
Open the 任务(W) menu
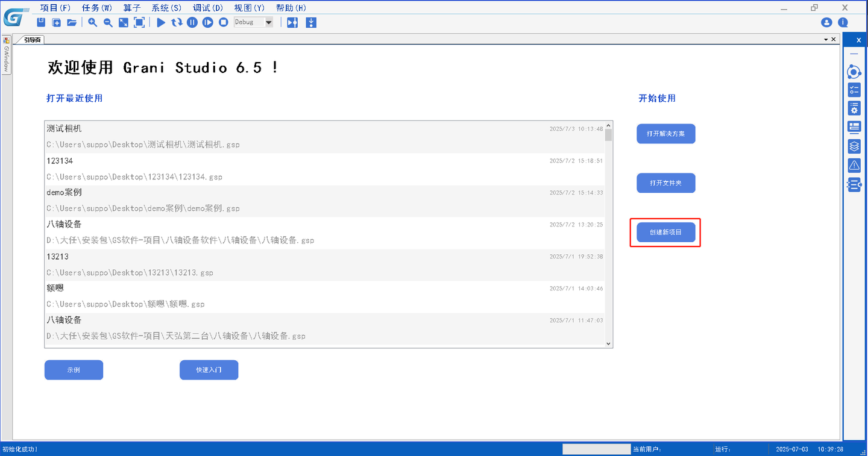point(97,8)
